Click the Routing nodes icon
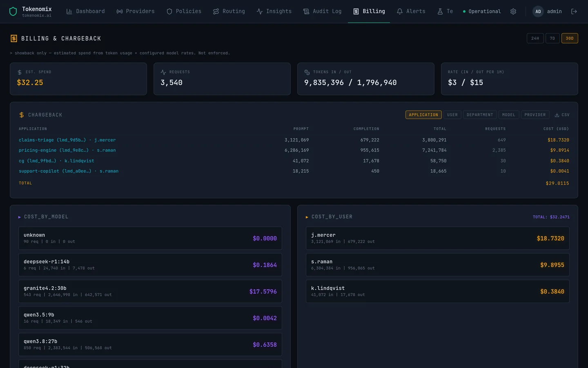Image resolution: width=588 pixels, height=368 pixels. [x=216, y=11]
